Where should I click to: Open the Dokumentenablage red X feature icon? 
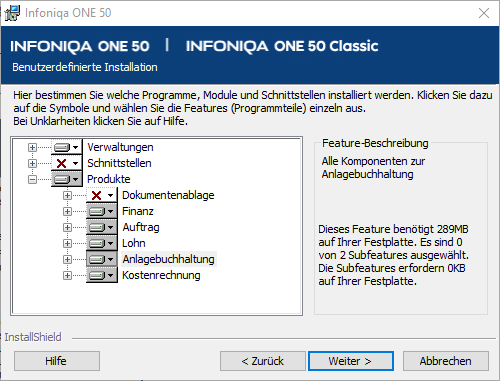[x=102, y=195]
